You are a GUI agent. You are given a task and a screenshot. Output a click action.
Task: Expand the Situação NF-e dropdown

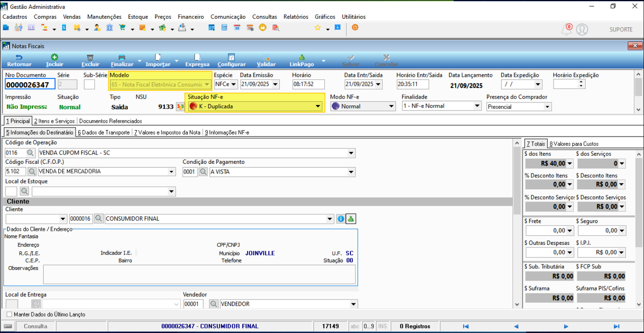pyautogui.click(x=318, y=107)
